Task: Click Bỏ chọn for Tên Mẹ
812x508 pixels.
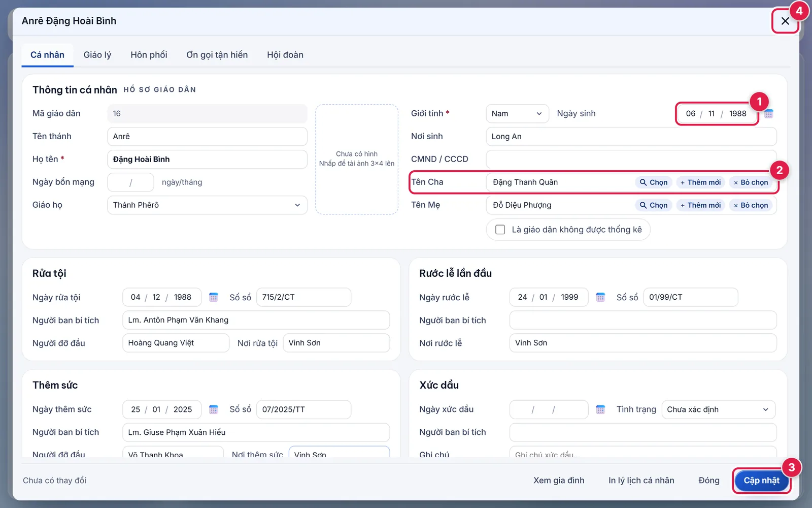Action: [x=751, y=205]
